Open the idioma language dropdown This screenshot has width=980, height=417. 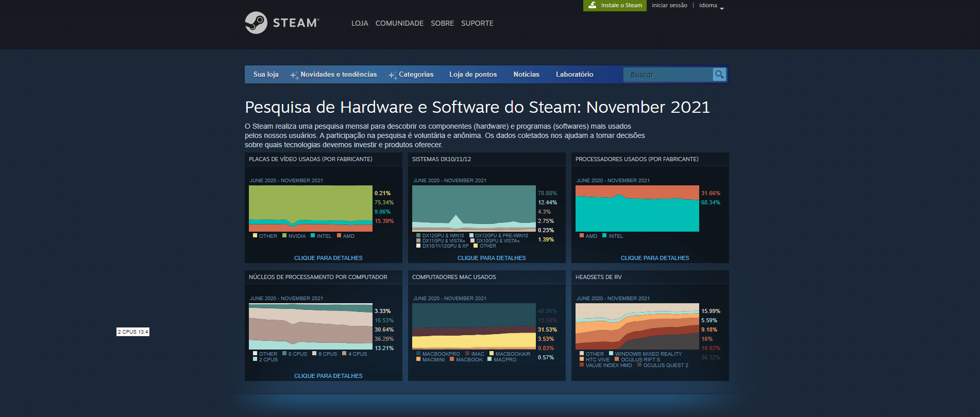712,6
